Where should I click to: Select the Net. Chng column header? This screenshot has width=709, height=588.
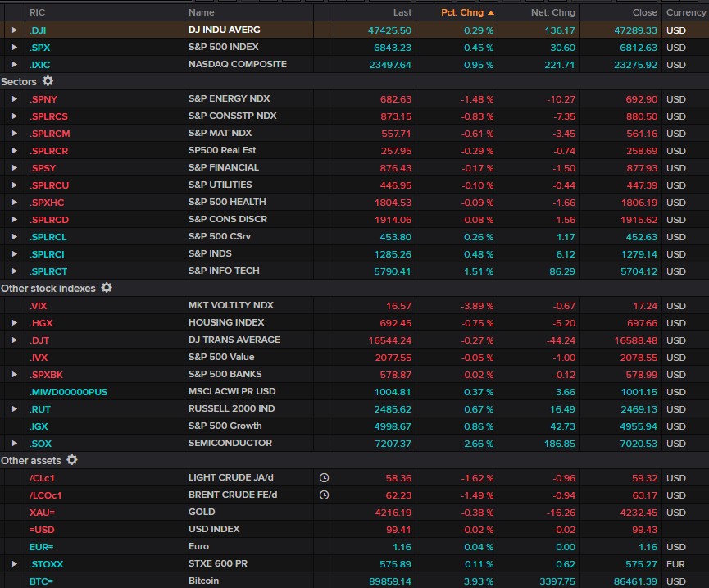point(554,12)
